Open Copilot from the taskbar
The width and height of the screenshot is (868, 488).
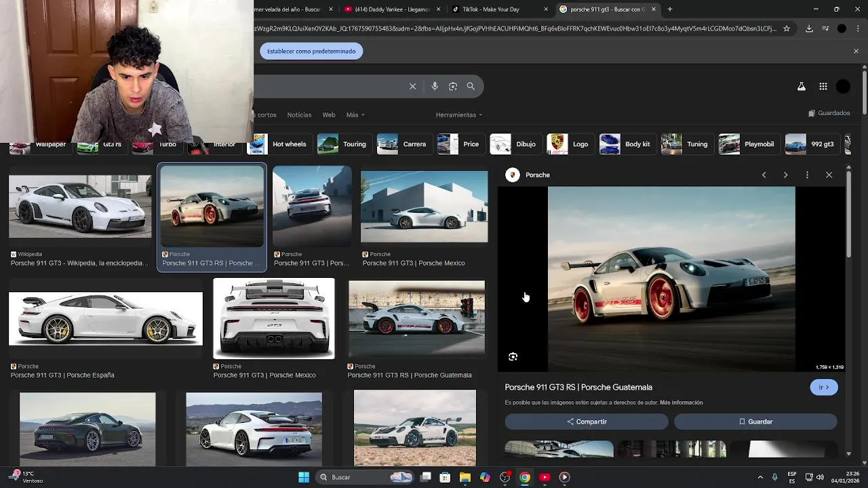(x=485, y=477)
